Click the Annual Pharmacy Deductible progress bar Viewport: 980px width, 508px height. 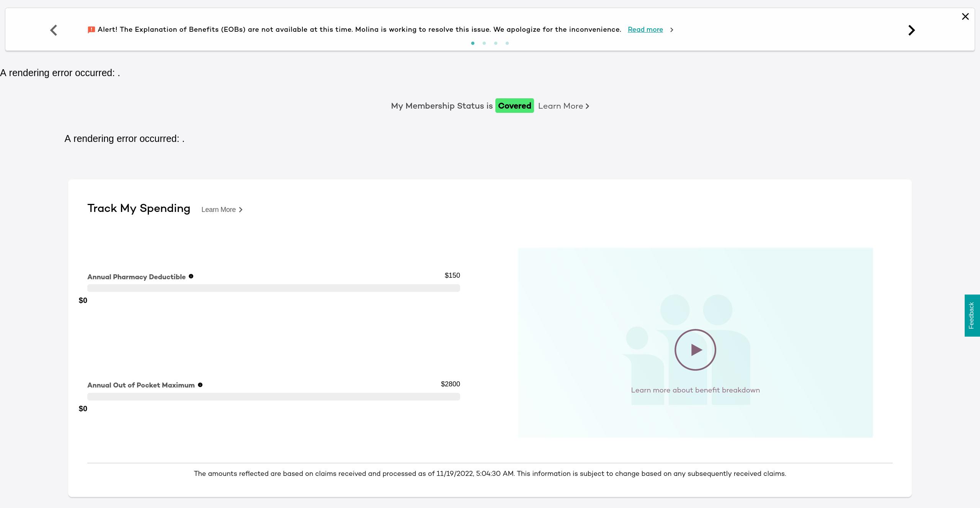click(x=274, y=288)
